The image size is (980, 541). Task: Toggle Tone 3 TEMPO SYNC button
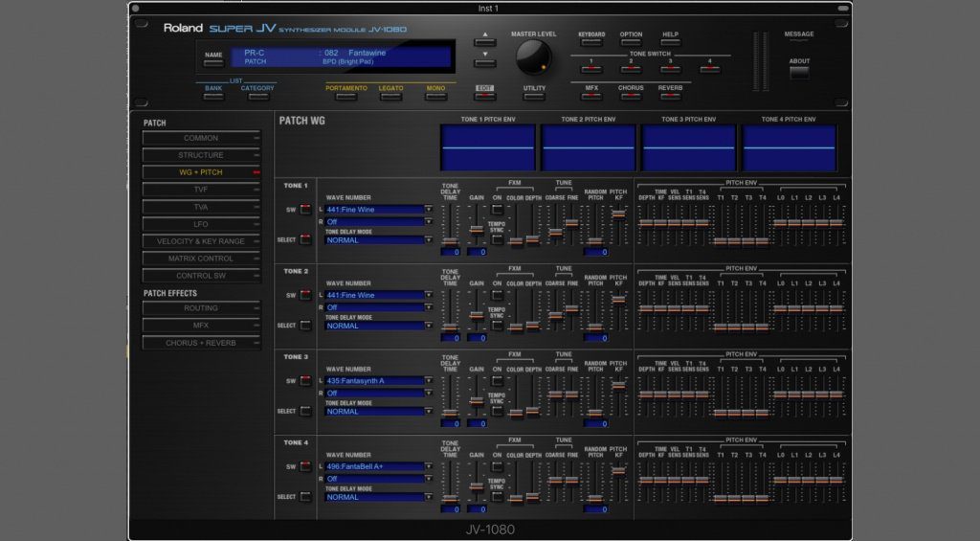497,411
